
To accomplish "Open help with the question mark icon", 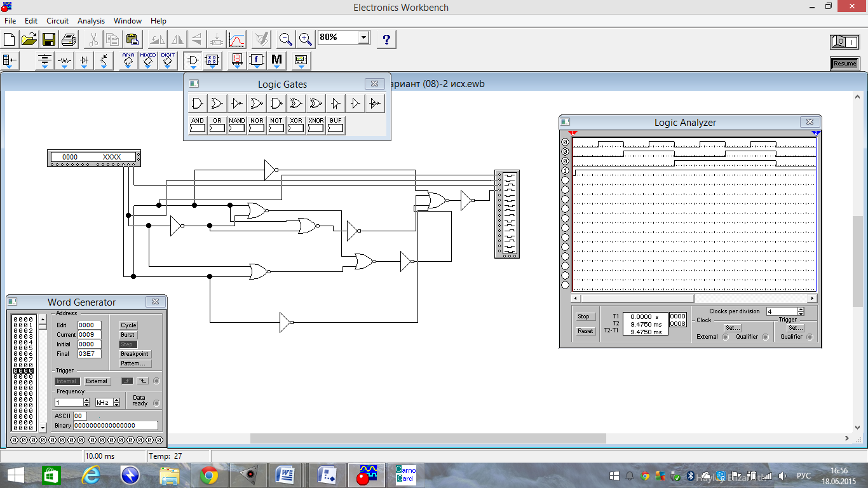I will tap(386, 39).
